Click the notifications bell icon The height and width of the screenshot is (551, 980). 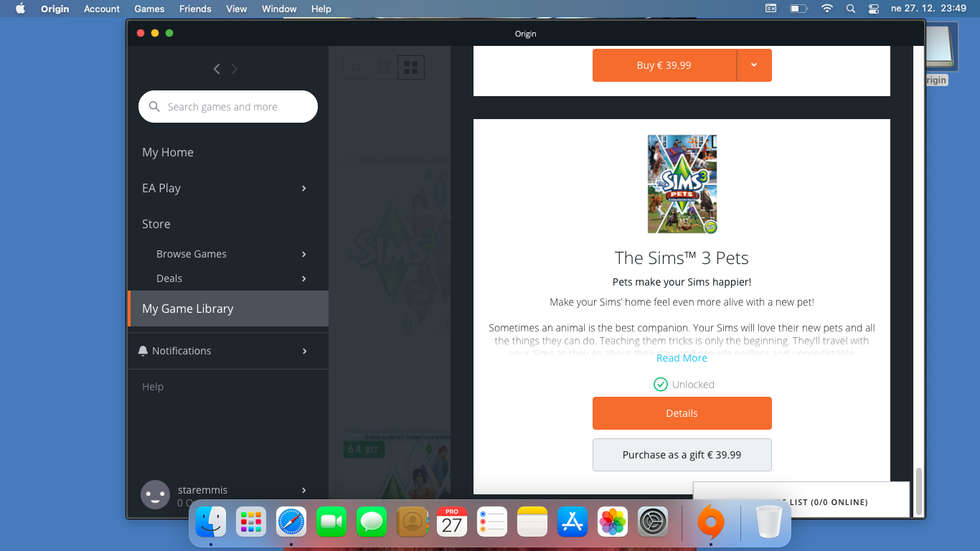[143, 351]
